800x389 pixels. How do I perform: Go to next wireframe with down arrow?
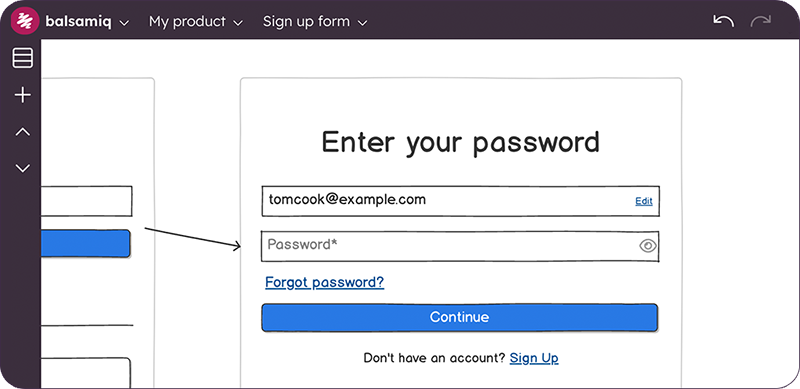pyautogui.click(x=22, y=168)
